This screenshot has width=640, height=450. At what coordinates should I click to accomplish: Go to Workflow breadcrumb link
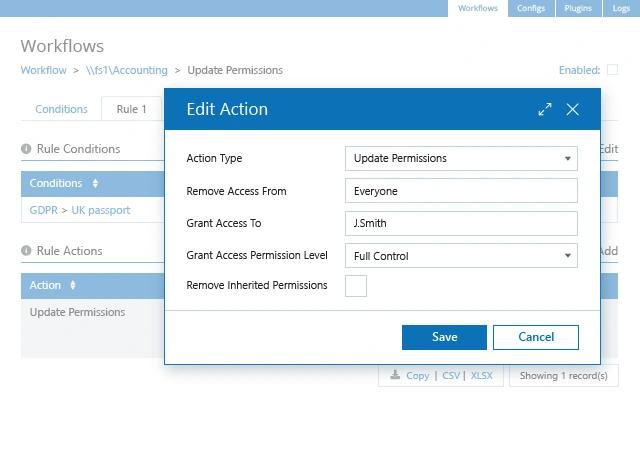(44, 70)
